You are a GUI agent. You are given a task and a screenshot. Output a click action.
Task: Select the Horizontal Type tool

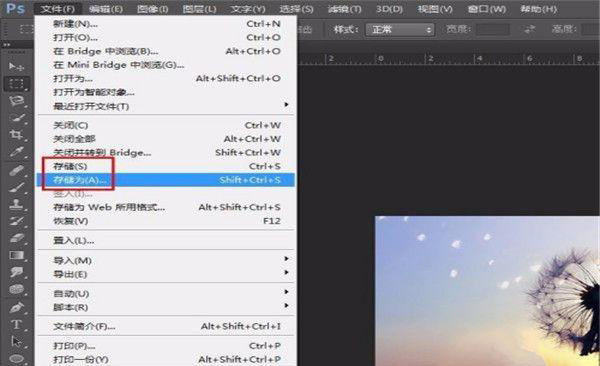(x=16, y=325)
